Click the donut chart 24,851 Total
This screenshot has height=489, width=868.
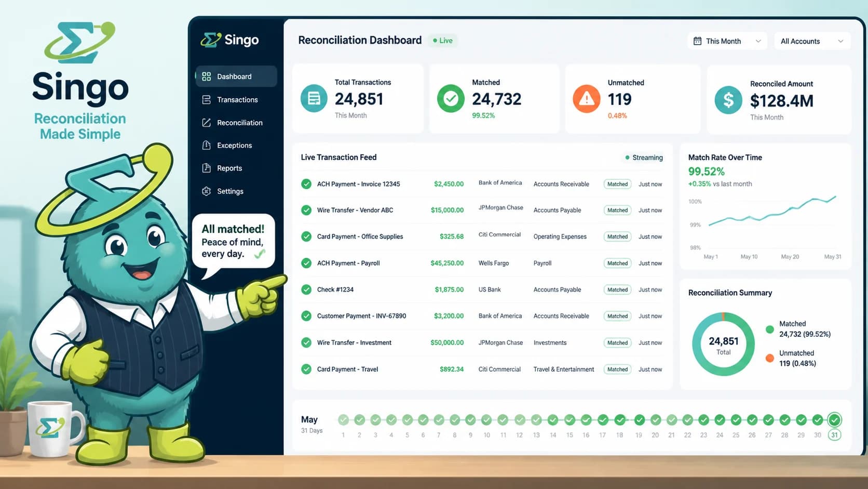(723, 344)
